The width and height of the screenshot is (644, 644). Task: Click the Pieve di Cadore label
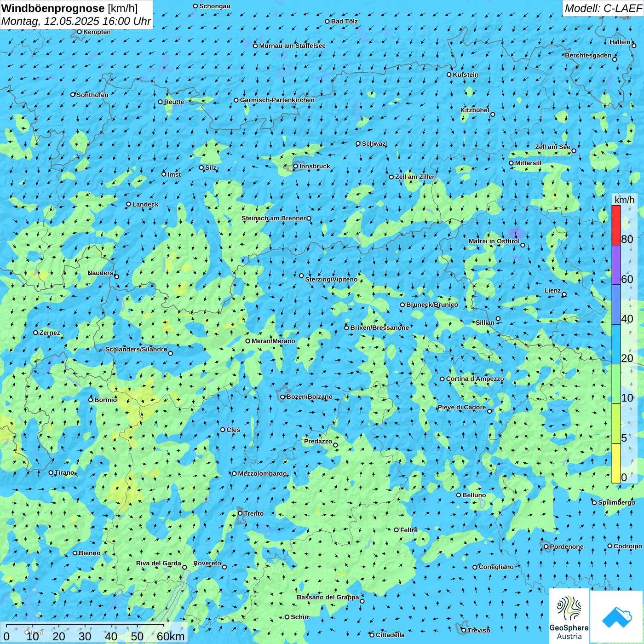tap(462, 407)
